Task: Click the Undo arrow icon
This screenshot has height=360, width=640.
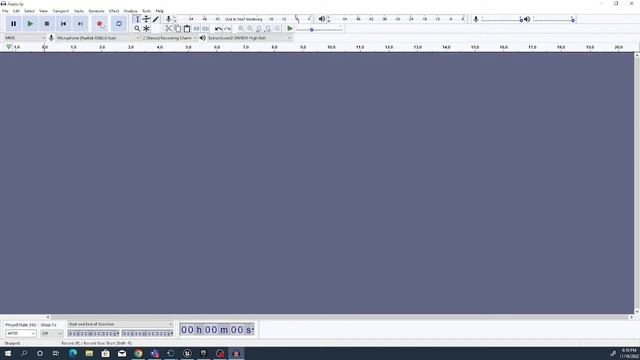Action: click(x=218, y=29)
